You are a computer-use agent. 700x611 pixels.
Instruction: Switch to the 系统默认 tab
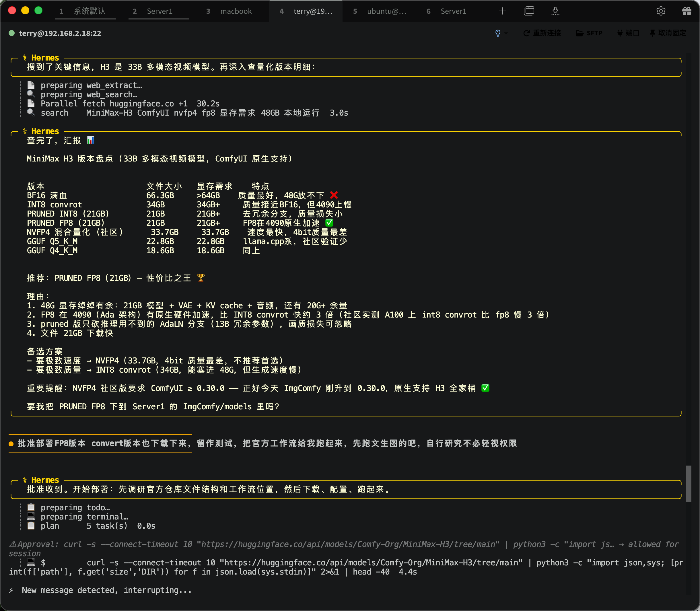[85, 11]
